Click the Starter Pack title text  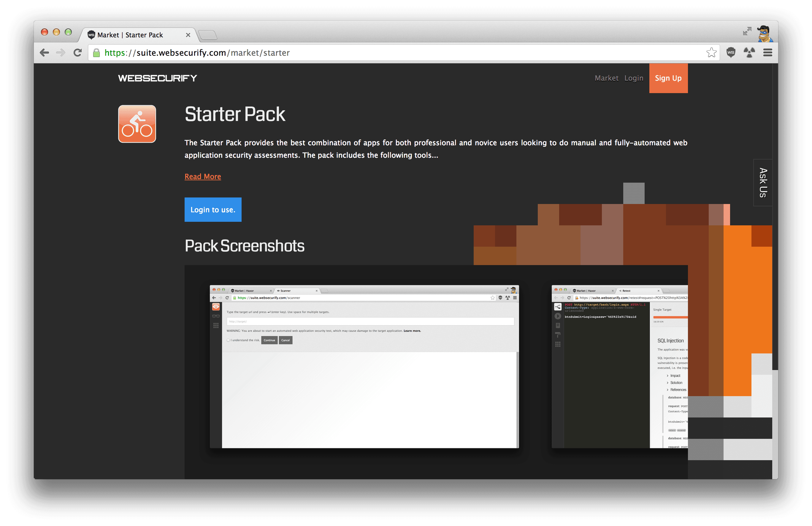235,114
